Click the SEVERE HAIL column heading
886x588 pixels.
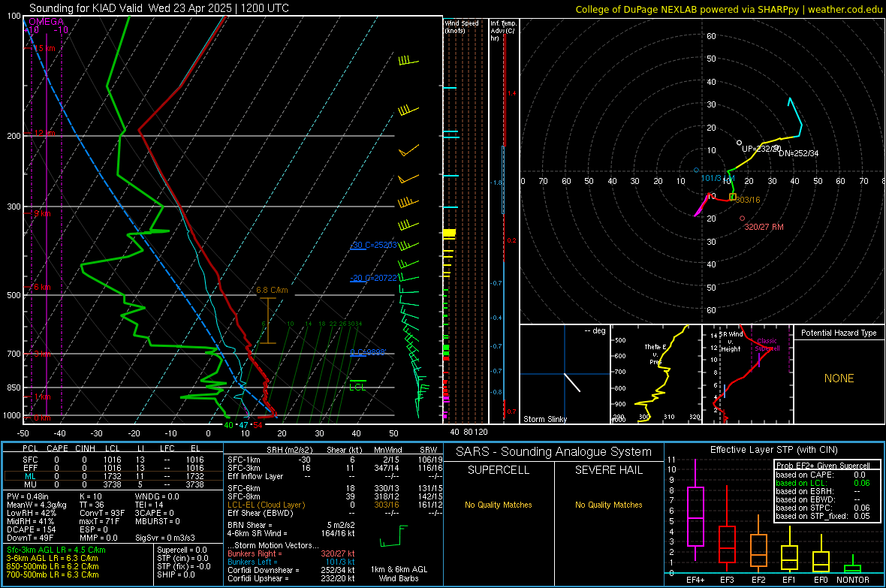608,470
